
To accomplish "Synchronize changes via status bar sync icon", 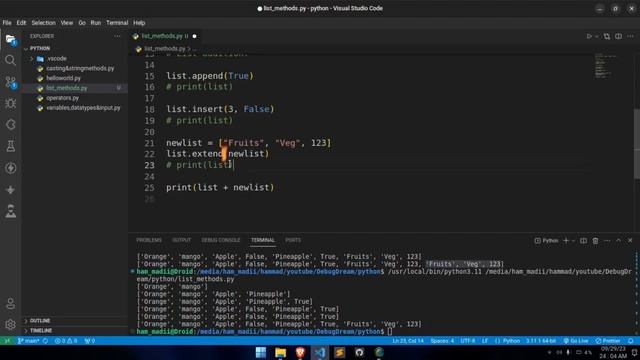I will [45, 341].
